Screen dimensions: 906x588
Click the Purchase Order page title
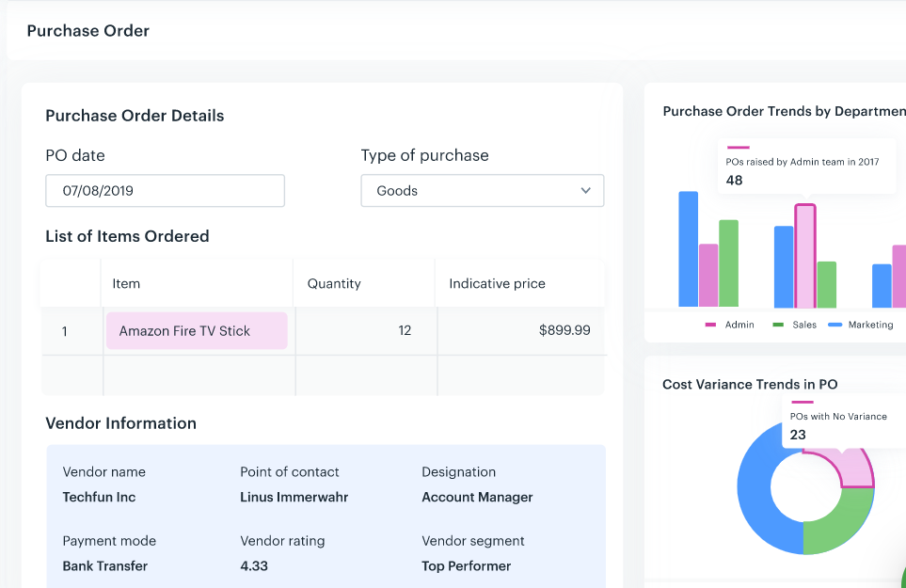[87, 31]
